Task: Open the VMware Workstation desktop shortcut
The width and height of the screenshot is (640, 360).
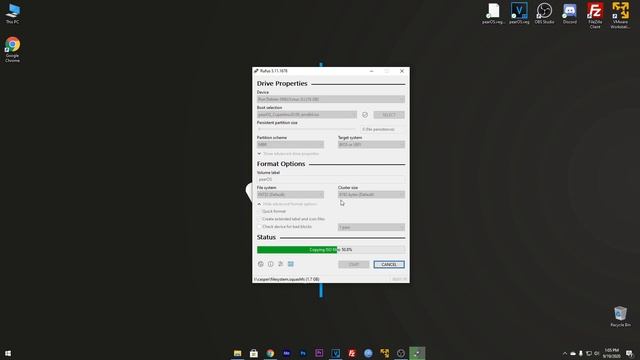Action: [620, 16]
